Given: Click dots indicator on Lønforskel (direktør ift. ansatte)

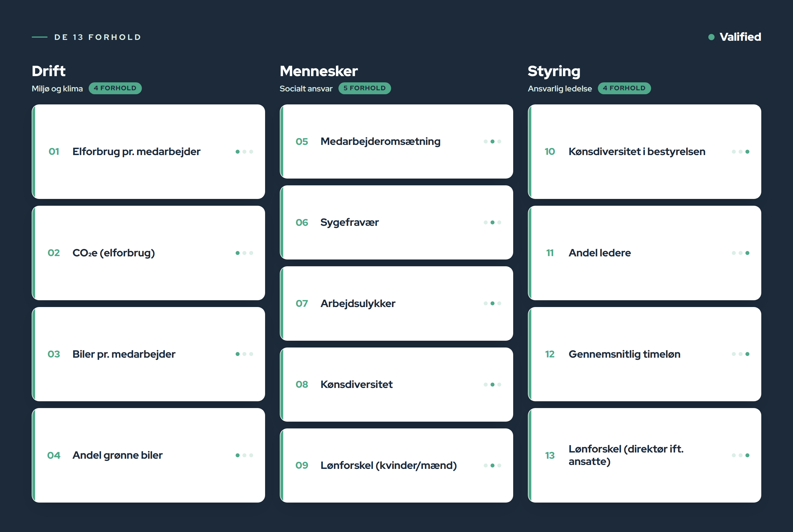Looking at the screenshot, I should point(741,455).
